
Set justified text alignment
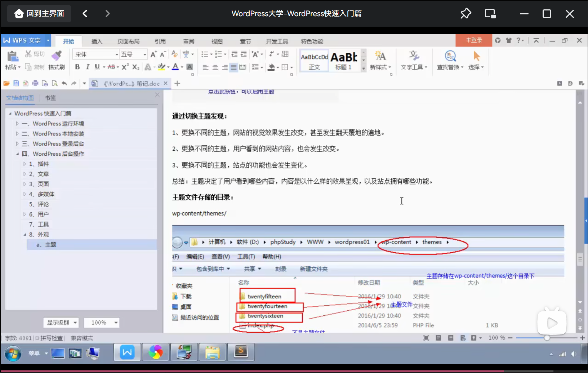[234, 67]
